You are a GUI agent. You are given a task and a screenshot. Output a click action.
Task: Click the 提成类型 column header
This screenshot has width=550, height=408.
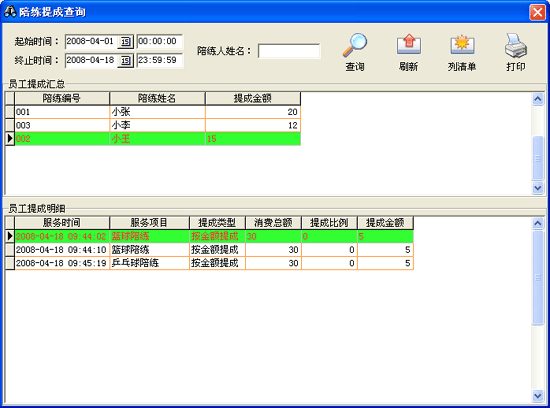(217, 223)
